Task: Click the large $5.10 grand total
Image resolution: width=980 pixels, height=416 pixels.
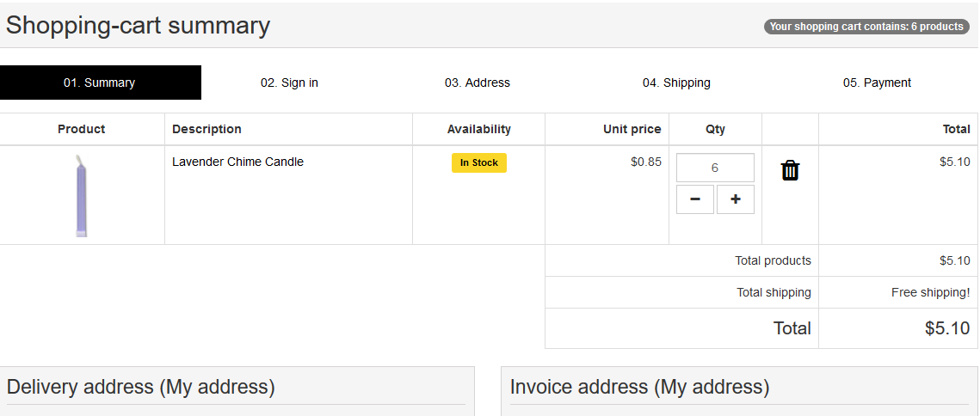Action: point(946,328)
